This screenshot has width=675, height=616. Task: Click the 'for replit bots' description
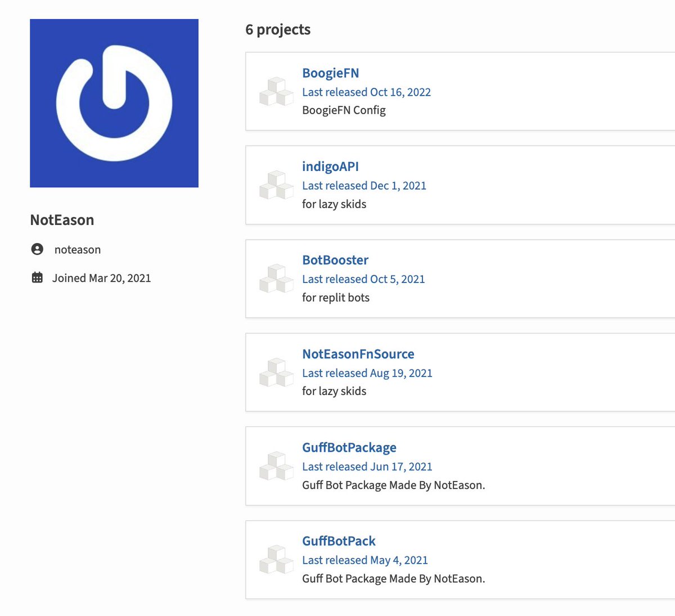pos(336,298)
